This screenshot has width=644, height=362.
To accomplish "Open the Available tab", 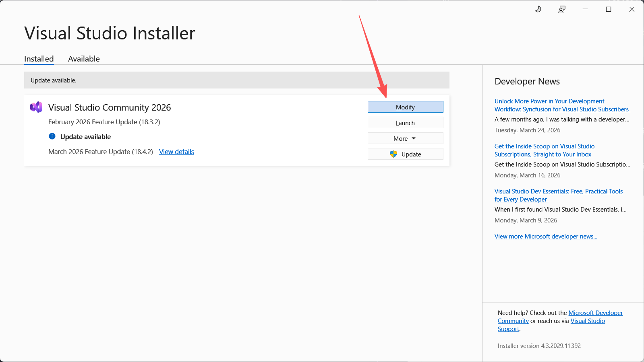I will point(84,59).
